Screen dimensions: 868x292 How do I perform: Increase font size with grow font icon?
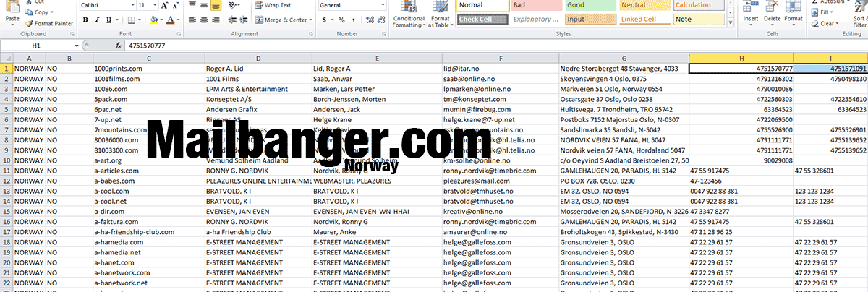click(x=165, y=5)
